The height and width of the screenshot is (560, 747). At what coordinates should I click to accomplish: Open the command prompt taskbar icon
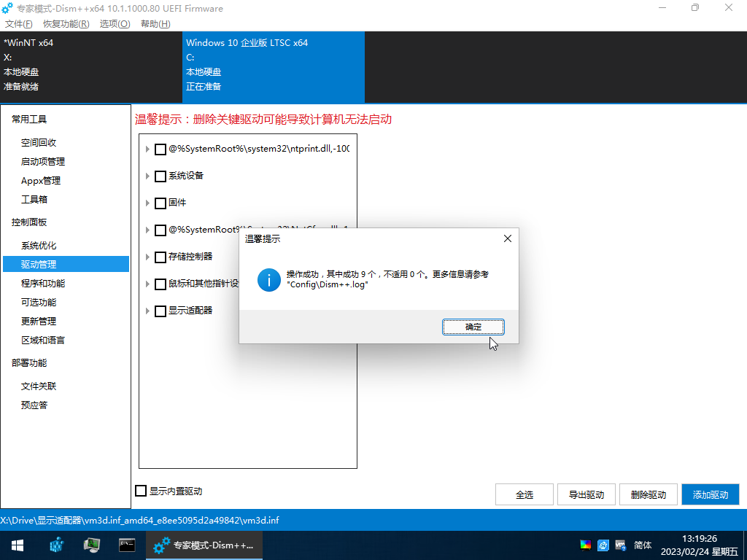pos(127,545)
